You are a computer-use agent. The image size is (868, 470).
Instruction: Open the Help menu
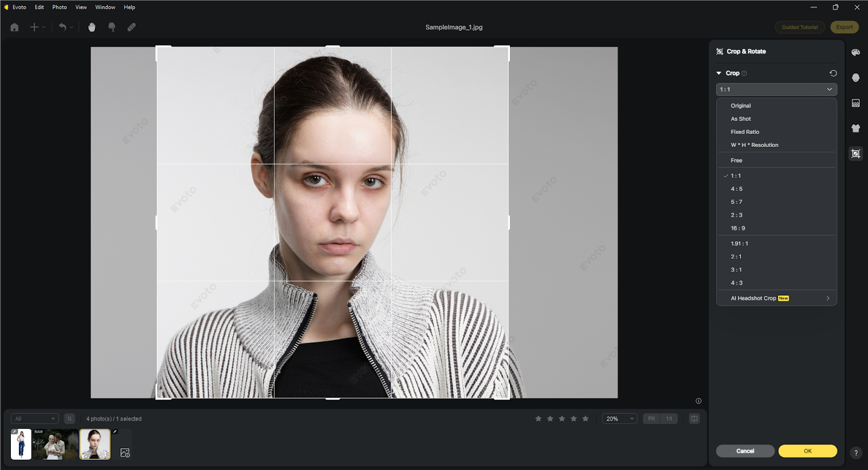pyautogui.click(x=129, y=7)
